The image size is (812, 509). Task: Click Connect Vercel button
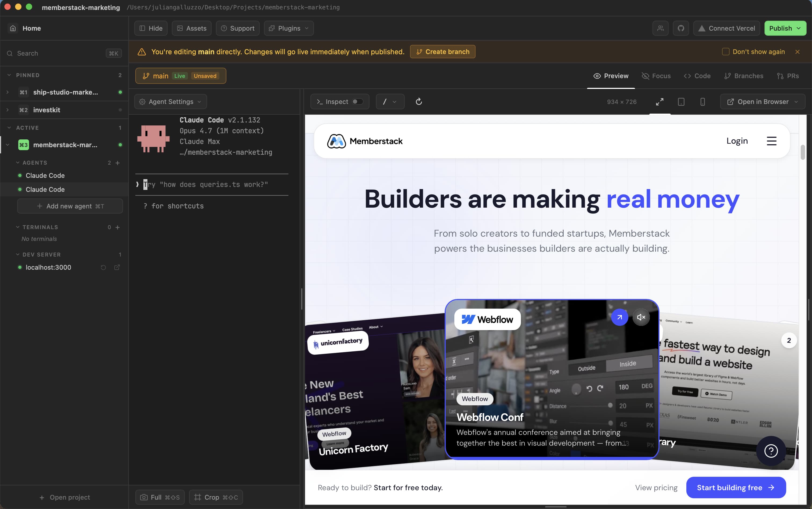click(x=727, y=28)
